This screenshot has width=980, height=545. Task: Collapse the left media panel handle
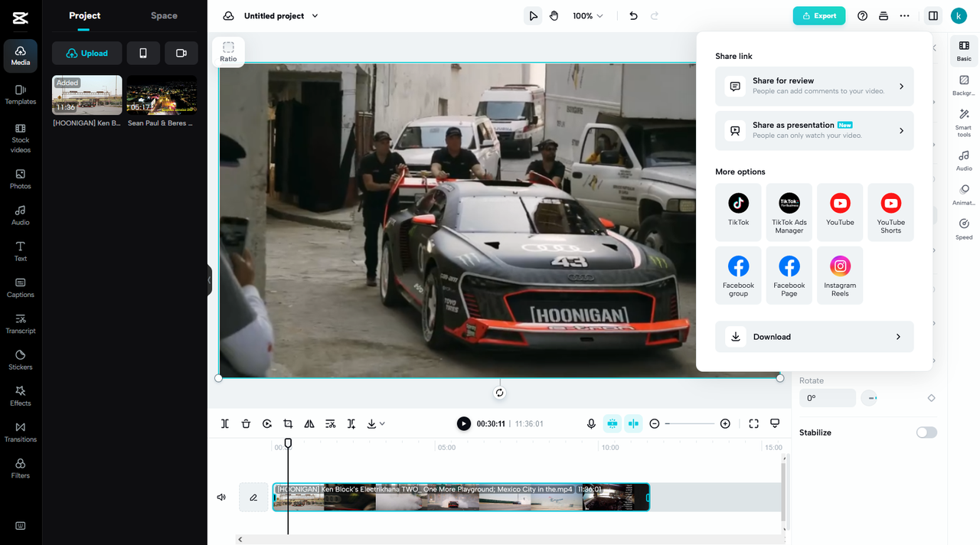[209, 280]
